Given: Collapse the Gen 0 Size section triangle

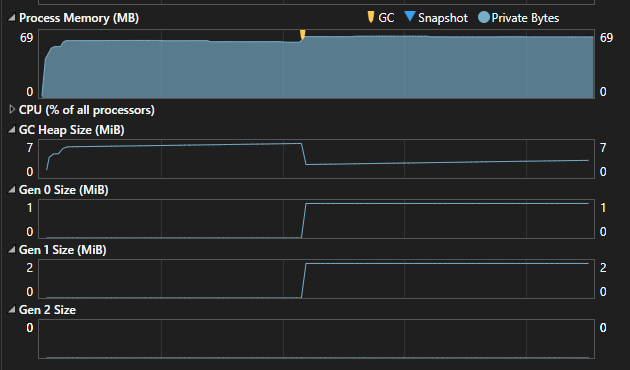Looking at the screenshot, I should point(12,190).
